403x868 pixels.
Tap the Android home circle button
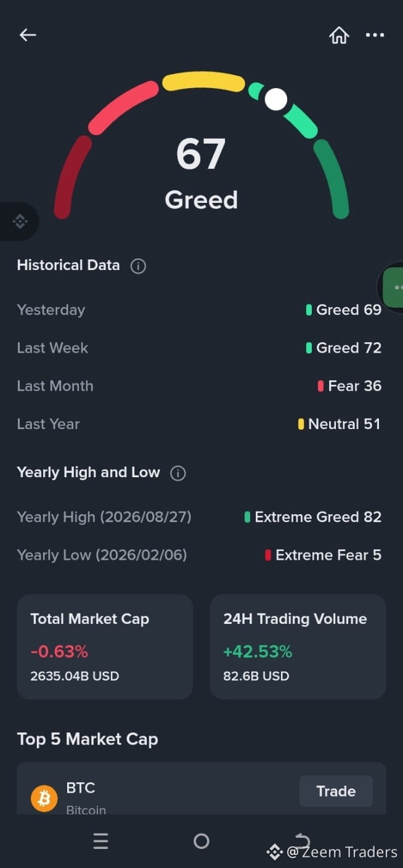tap(201, 841)
